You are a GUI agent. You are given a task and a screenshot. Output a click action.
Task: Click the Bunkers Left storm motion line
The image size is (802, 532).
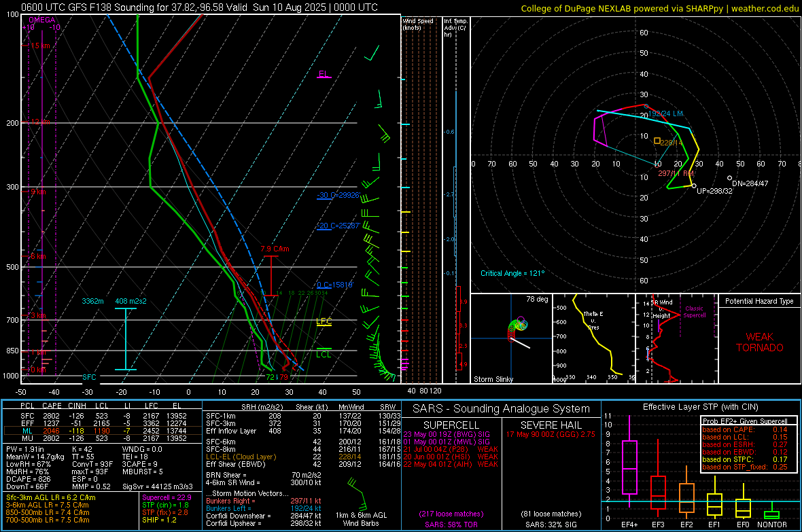coord(264,508)
